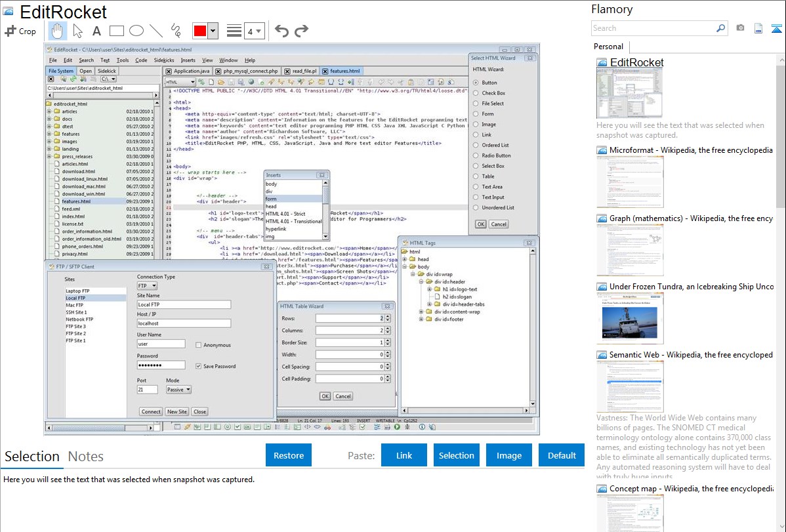Open Connection Type FTP dropdown in snapshot
This screenshot has height=532, width=786.
[148, 286]
